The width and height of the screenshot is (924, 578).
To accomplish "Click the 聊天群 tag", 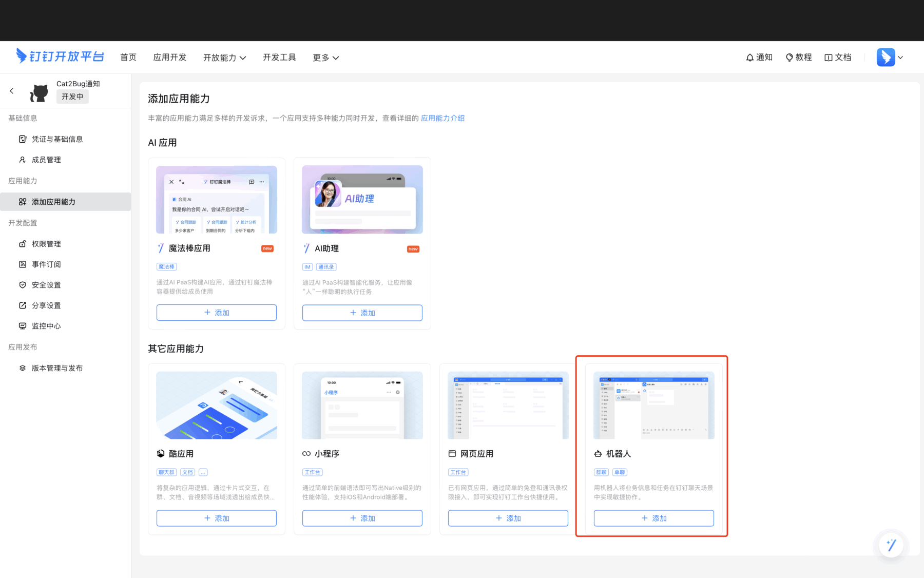I will coord(166,472).
